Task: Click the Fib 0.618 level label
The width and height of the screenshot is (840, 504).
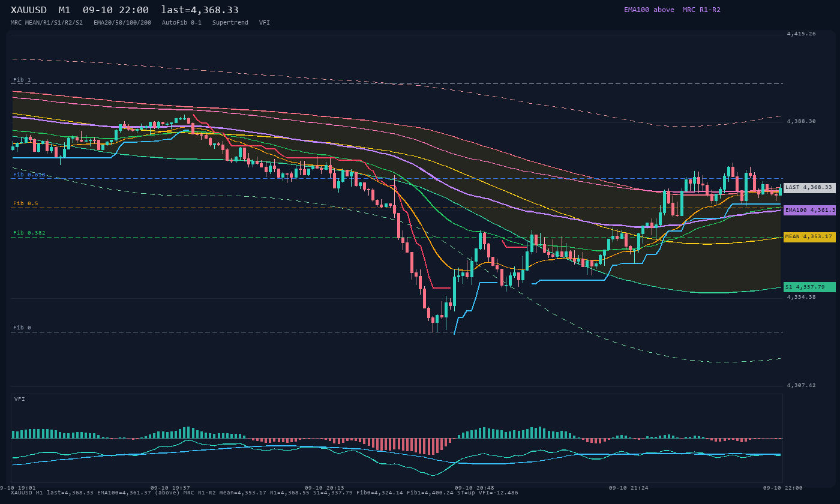Action: pos(29,175)
